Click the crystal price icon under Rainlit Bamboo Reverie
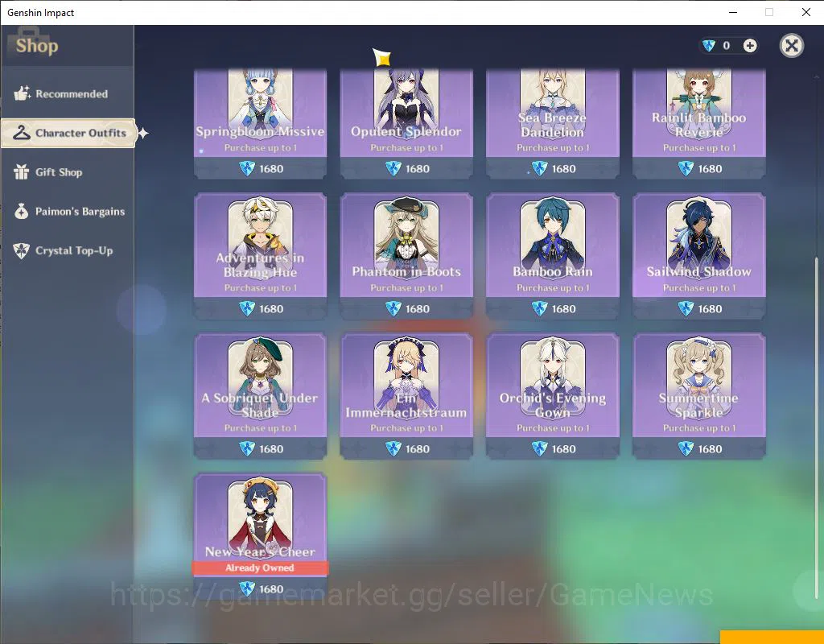This screenshot has height=644, width=824. pyautogui.click(x=686, y=169)
